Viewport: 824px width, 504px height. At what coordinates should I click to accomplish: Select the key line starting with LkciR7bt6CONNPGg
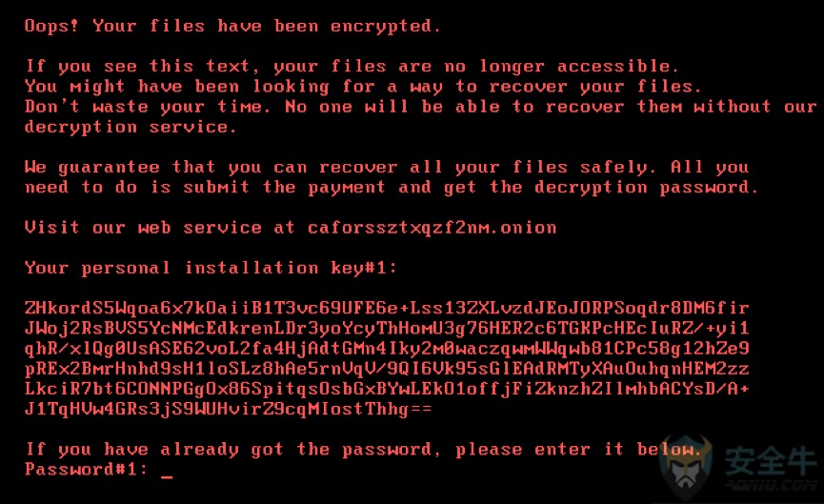(387, 389)
